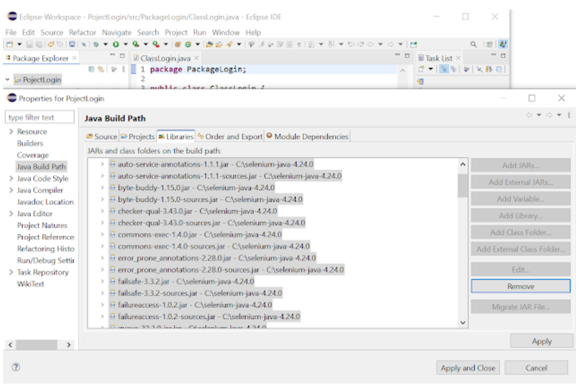Expand the byte-buddy-1.15.0.jar entry
Image resolution: width=588 pixels, height=392 pixels.
102,187
